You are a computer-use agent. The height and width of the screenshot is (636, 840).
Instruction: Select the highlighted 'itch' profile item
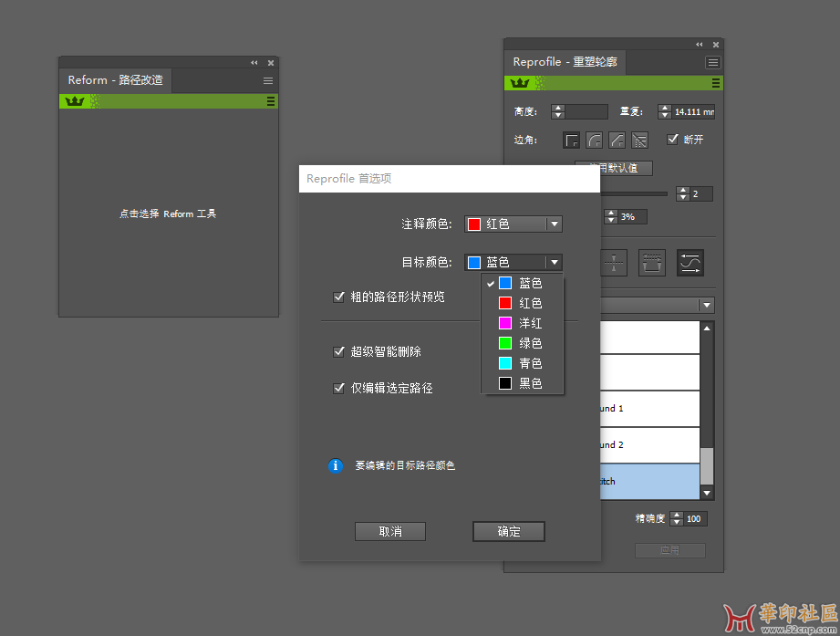pyautogui.click(x=649, y=482)
